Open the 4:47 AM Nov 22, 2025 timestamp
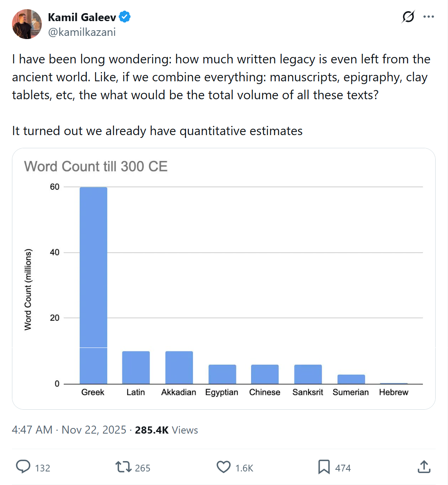Viewport: 448px width, 485px height. pos(69,430)
